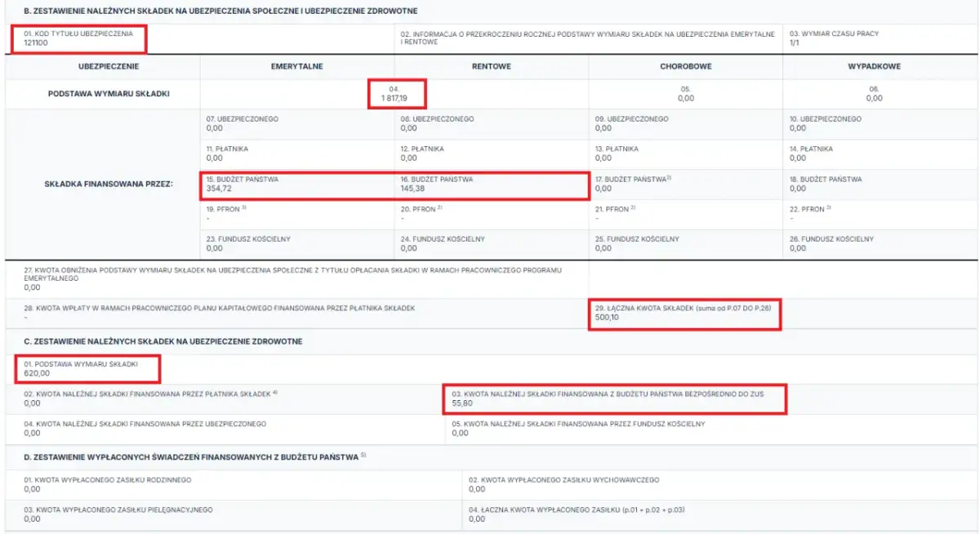Select the '25. FUNDUSZ KOŚCIELNY' field

point(686,243)
